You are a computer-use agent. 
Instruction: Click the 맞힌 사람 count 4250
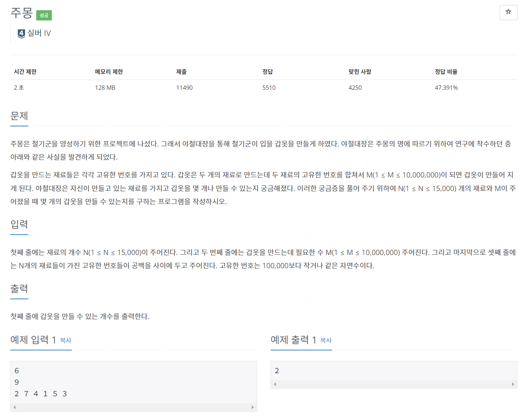click(x=355, y=88)
